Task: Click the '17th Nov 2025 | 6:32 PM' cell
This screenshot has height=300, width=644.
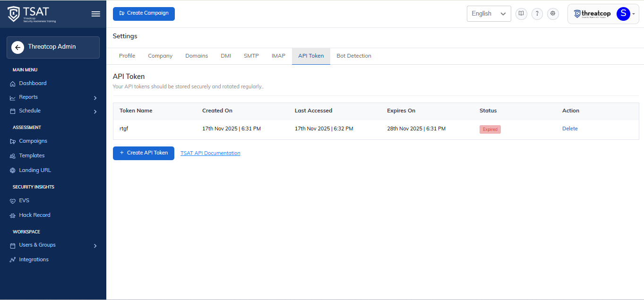Action: click(x=324, y=129)
